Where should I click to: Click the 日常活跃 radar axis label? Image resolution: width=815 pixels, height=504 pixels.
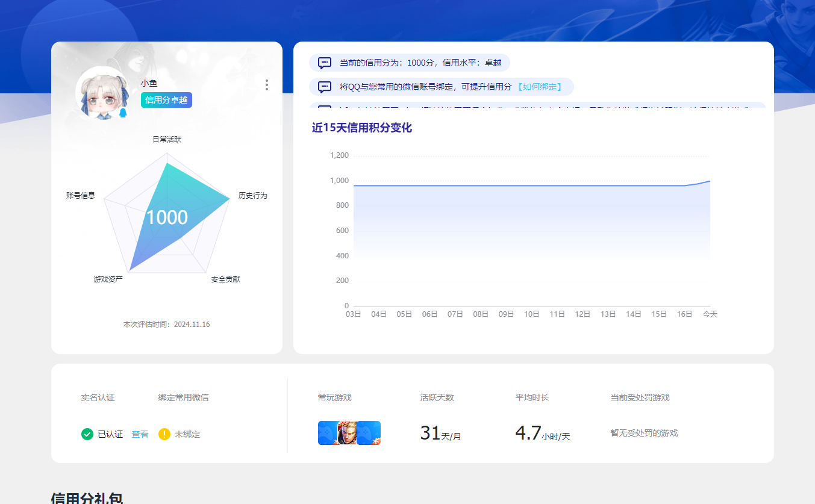pos(167,139)
